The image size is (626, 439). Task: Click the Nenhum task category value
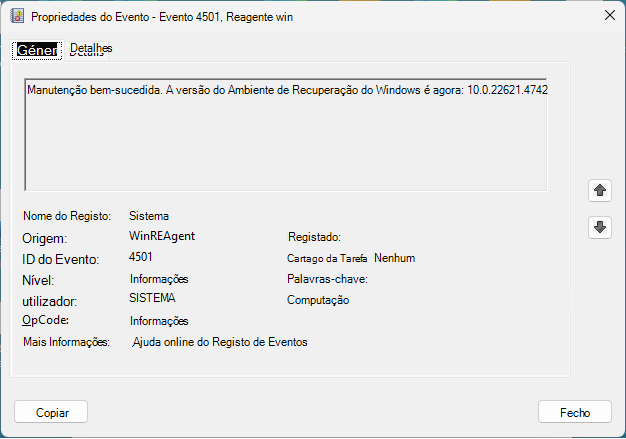[394, 258]
